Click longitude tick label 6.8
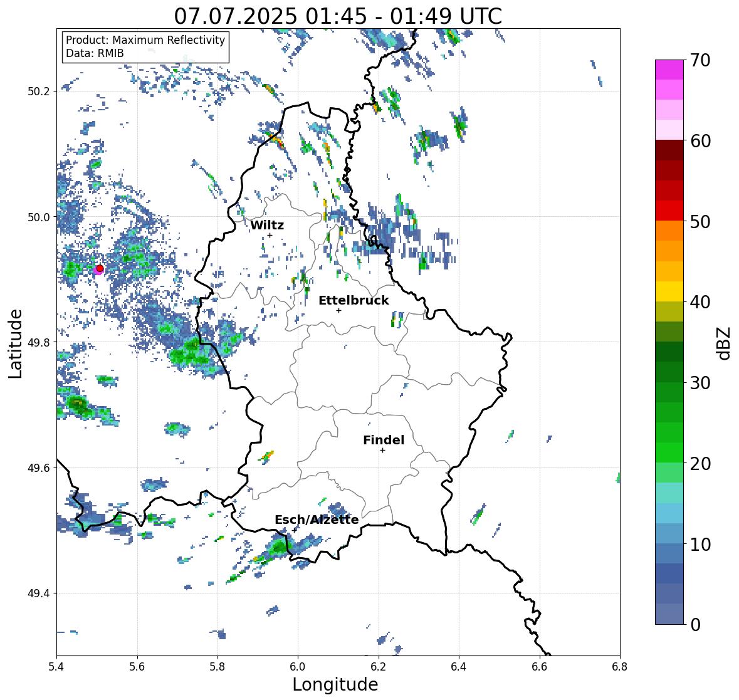The image size is (739, 700). 620,667
